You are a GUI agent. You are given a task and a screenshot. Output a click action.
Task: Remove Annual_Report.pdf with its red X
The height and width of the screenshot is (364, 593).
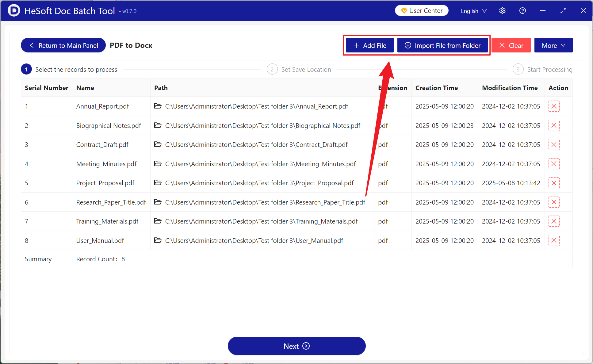tap(554, 106)
